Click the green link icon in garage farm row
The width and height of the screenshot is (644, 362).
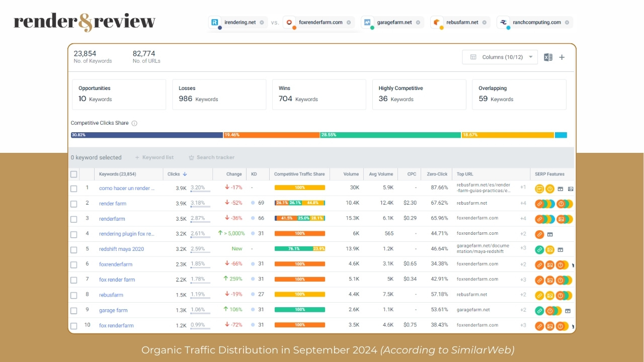click(539, 311)
